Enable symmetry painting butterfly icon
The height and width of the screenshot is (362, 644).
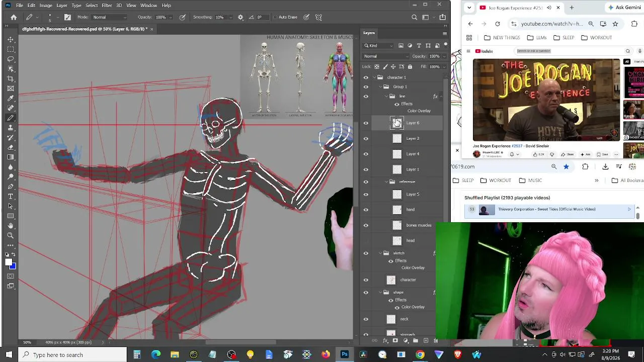tap(318, 17)
